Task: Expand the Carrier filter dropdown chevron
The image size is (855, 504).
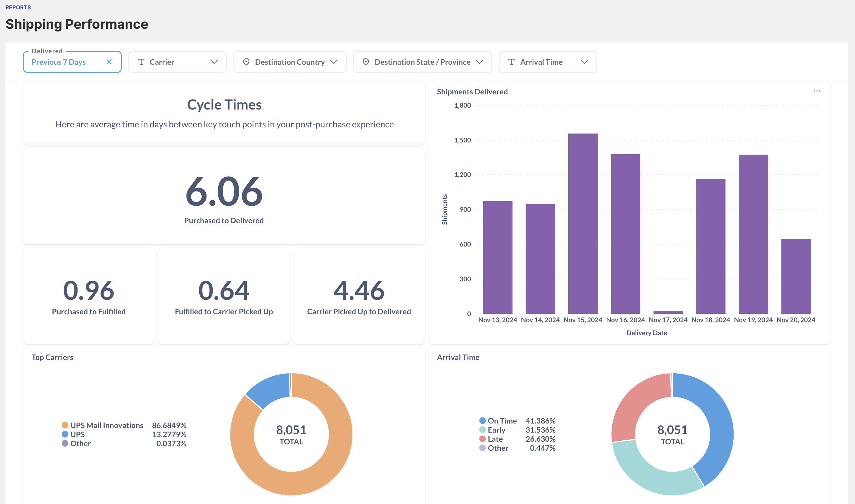Action: (x=214, y=62)
